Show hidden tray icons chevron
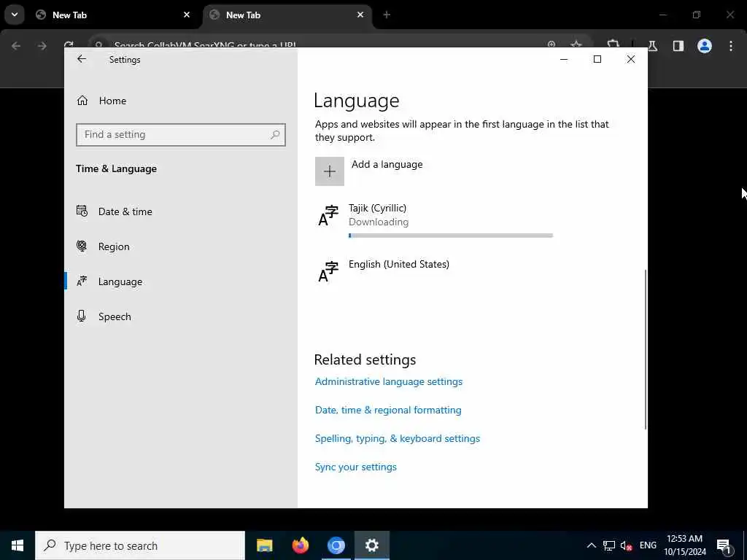This screenshot has width=747, height=560. (x=591, y=545)
